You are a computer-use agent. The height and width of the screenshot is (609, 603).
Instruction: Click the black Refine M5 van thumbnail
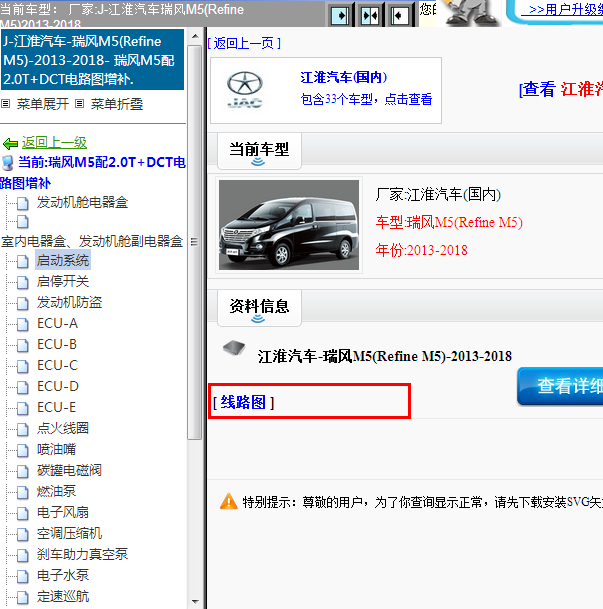tap(289, 225)
